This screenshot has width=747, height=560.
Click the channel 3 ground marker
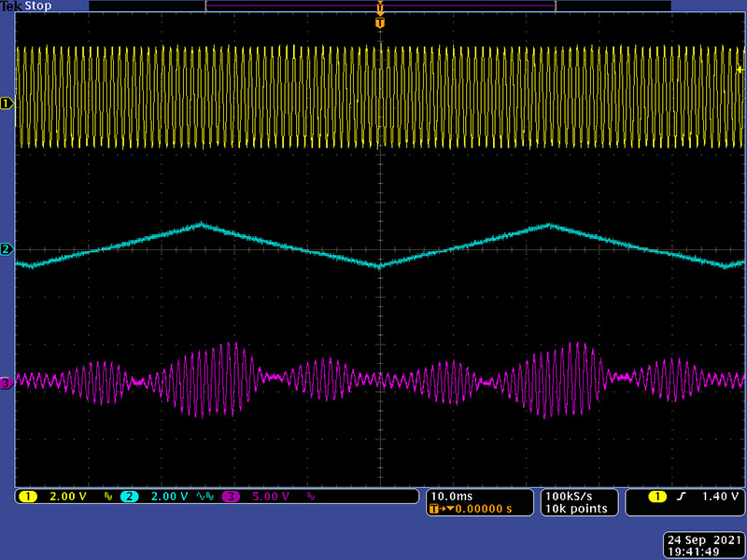7,383
